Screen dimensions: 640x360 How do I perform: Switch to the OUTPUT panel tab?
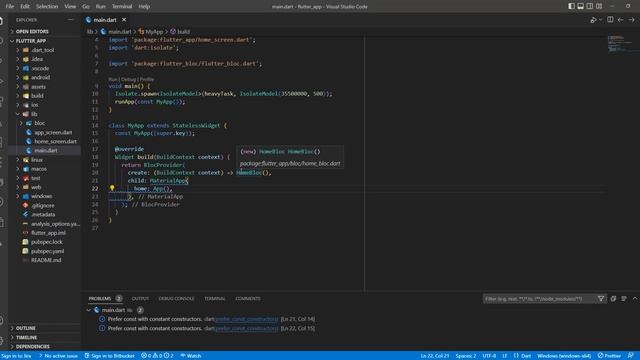(140, 299)
